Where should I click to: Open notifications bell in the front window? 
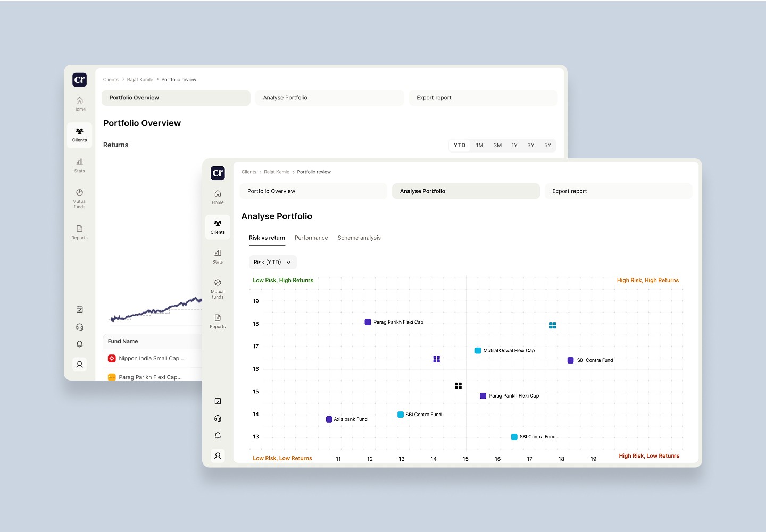click(x=218, y=435)
